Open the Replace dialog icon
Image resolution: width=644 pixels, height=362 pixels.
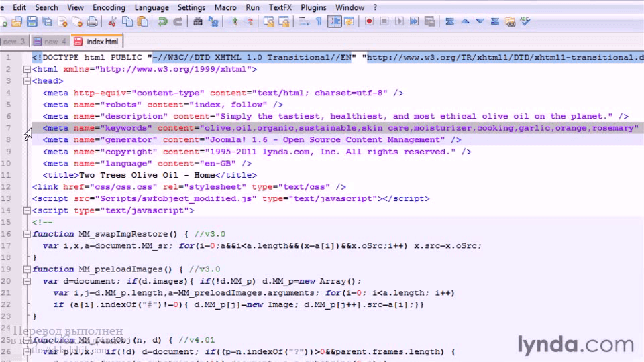pyautogui.click(x=213, y=21)
